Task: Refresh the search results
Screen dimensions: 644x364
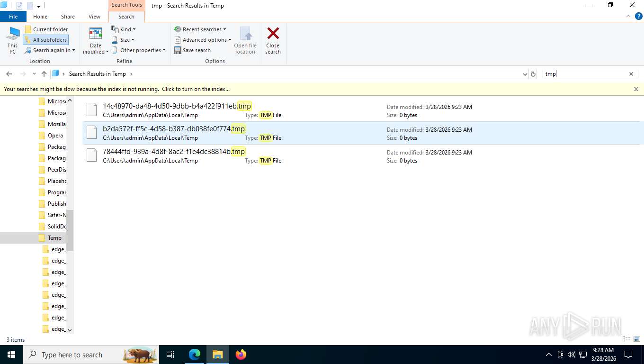Action: pos(533,74)
